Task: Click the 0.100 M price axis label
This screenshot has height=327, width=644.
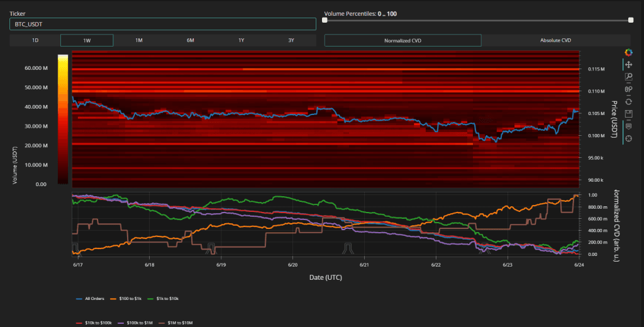Action: [x=596, y=136]
